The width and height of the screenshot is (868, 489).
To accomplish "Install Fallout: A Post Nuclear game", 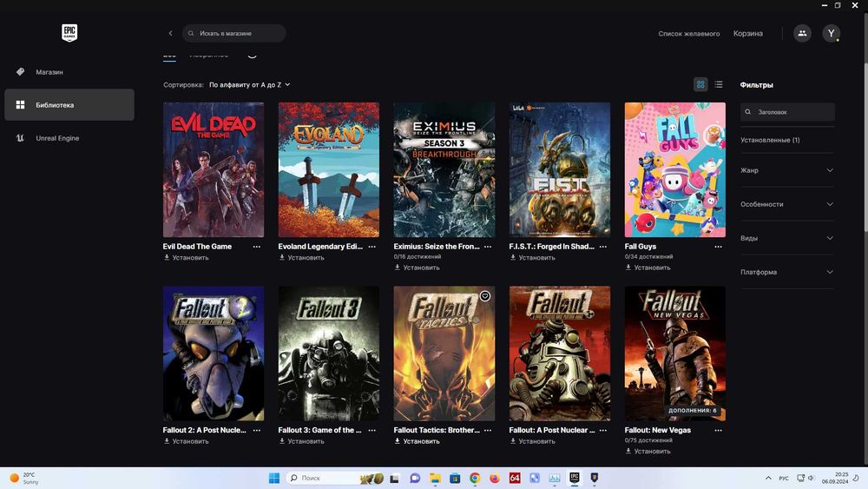I will coord(533,441).
